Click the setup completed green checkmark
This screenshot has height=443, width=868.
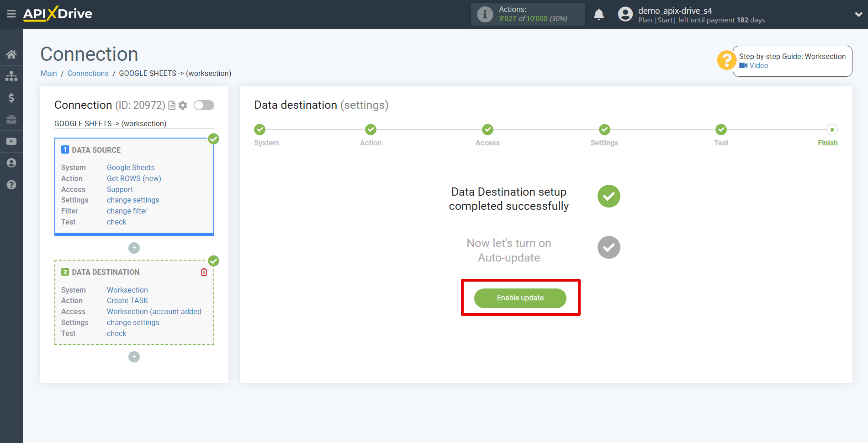pos(609,196)
